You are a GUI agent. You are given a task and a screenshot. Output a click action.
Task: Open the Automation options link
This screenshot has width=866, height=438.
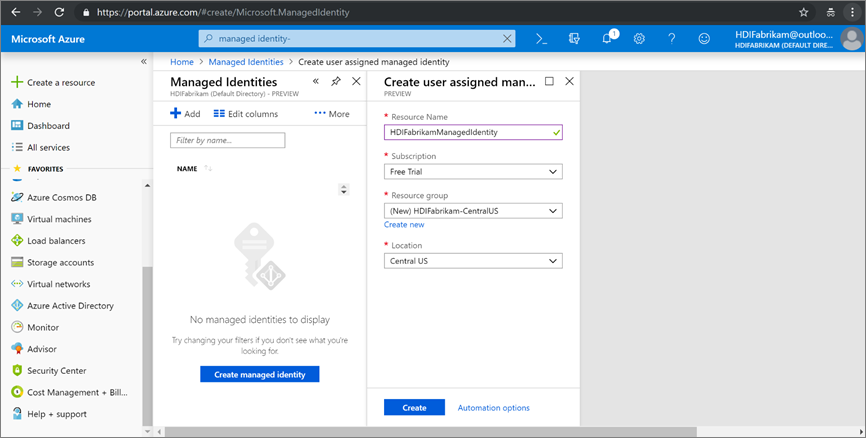[x=493, y=408]
